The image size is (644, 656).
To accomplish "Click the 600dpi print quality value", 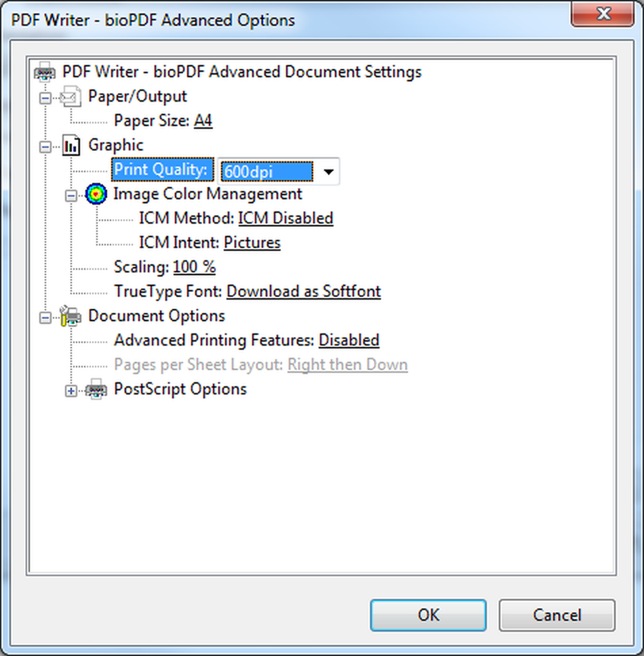I will 266,171.
